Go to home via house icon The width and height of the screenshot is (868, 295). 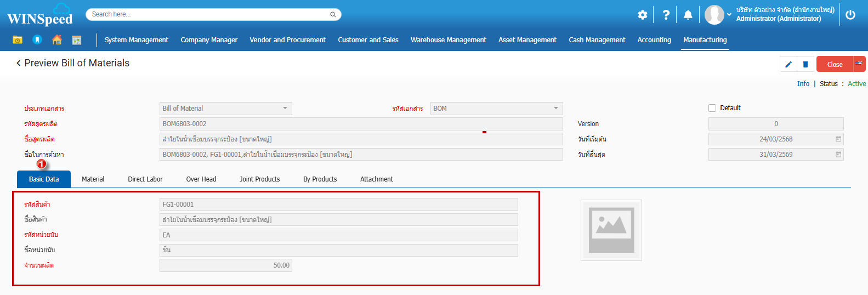[57, 40]
